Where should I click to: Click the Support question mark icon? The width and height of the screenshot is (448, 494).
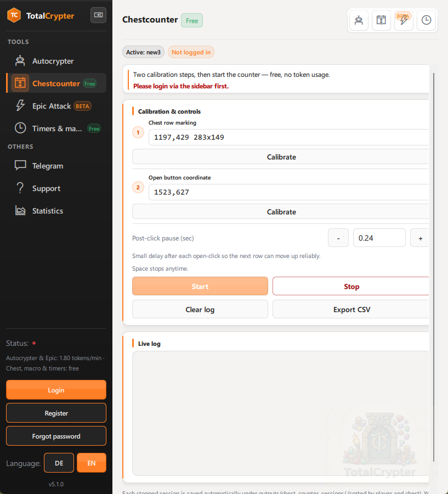(20, 188)
